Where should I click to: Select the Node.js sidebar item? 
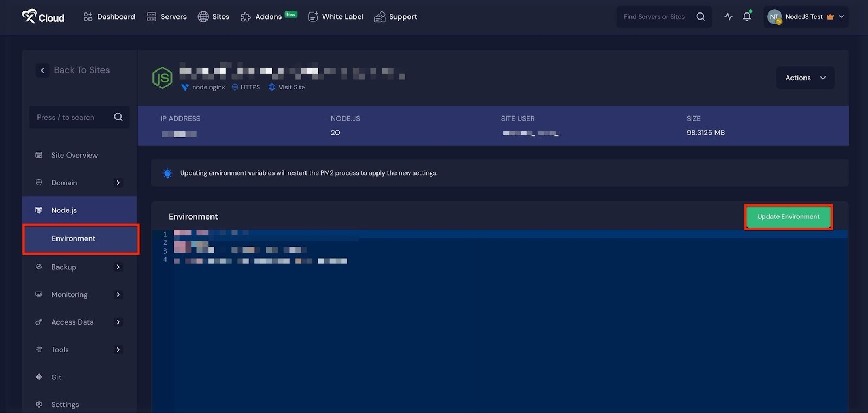pos(79,210)
